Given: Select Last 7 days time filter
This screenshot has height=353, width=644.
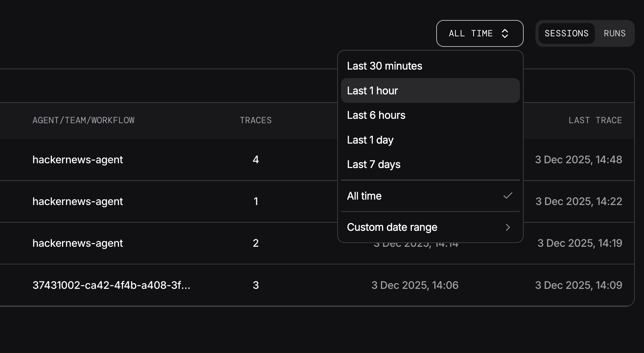Looking at the screenshot, I should pos(374,164).
